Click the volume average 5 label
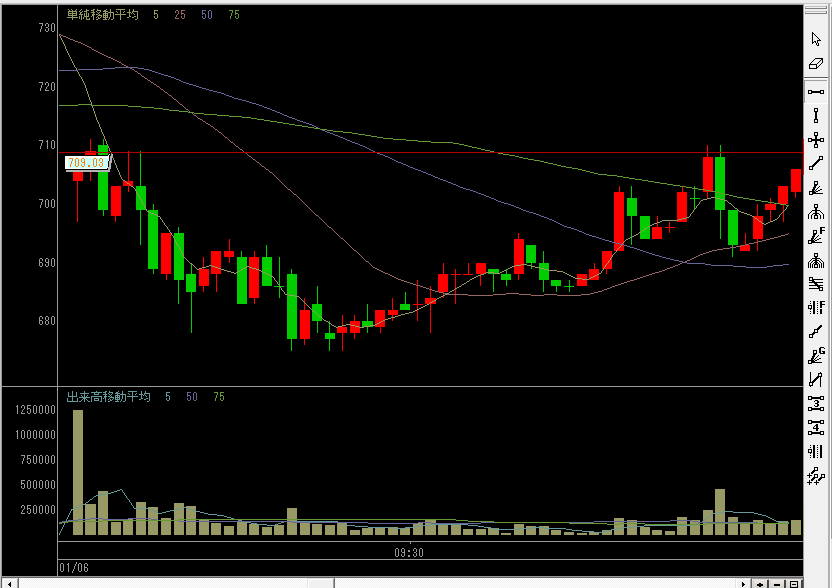The width and height of the screenshot is (832, 588). pos(168,396)
